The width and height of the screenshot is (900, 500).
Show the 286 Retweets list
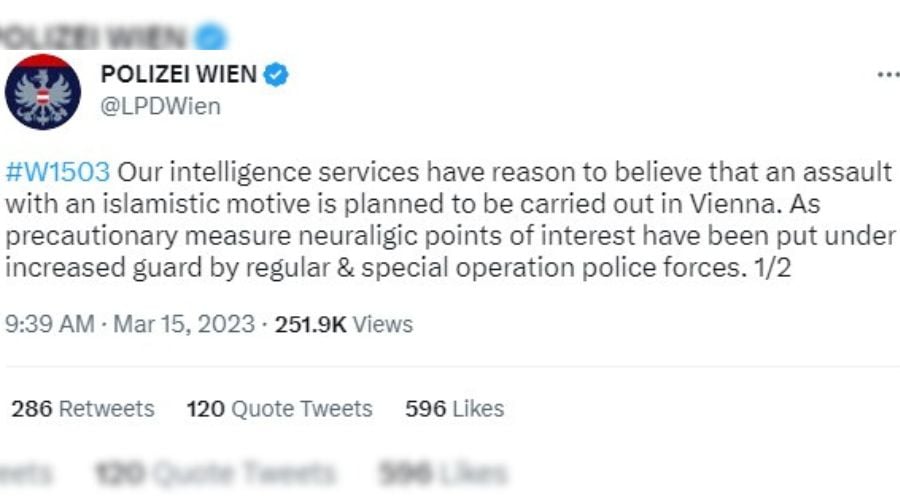pos(83,409)
